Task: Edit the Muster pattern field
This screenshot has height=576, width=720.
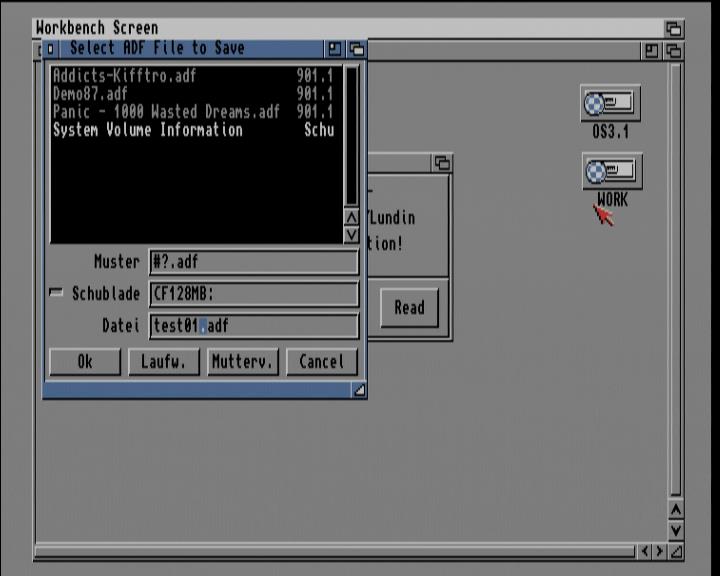Action: click(x=254, y=262)
